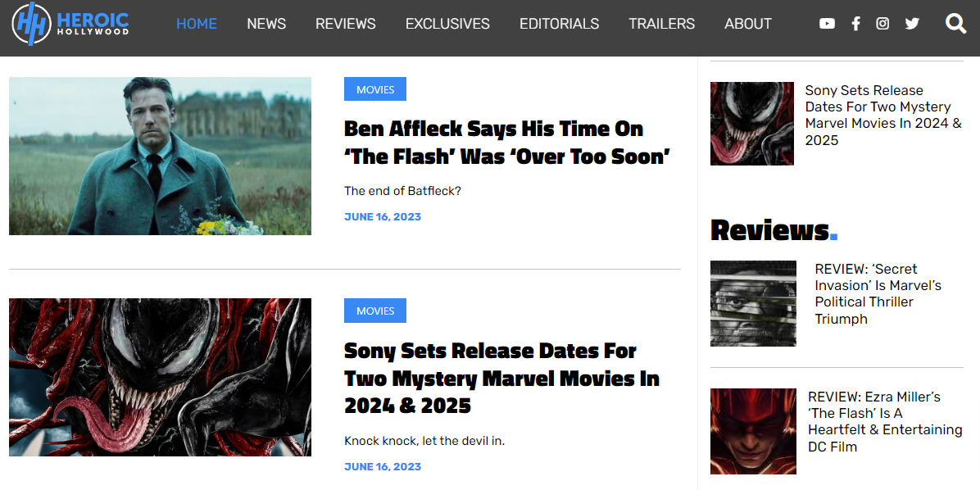This screenshot has width=980, height=490.
Task: Open Ben Affleck 'Over Too Soon' headline
Action: point(507,143)
